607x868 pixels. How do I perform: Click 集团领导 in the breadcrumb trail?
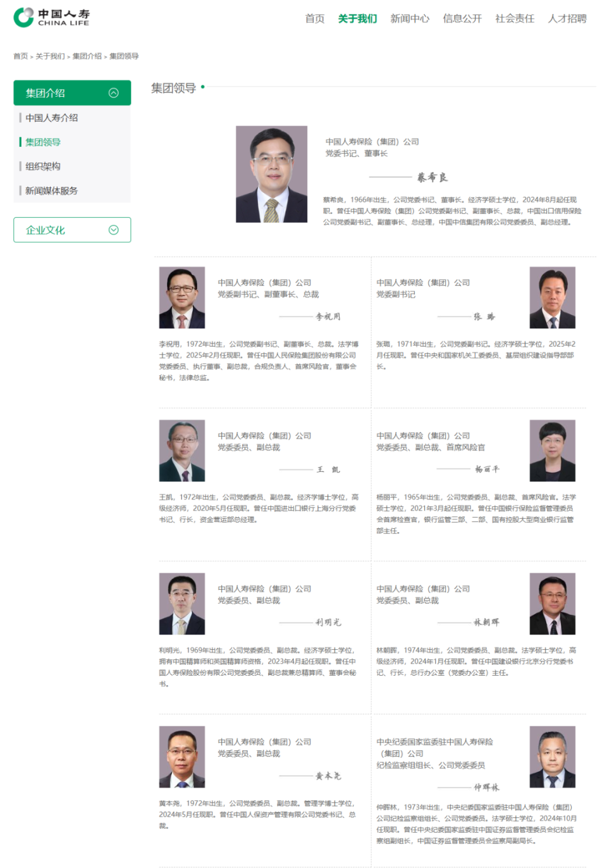tap(124, 56)
